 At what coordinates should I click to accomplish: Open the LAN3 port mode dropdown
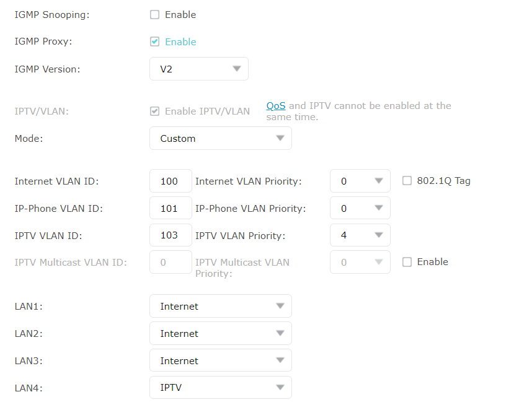(221, 360)
